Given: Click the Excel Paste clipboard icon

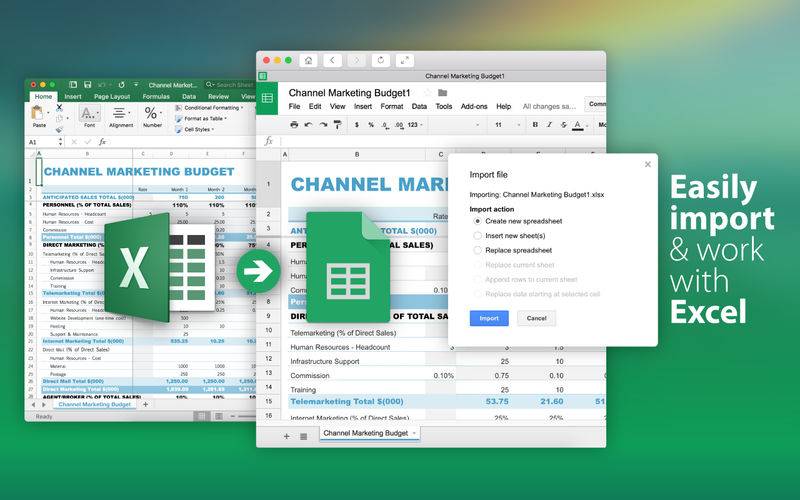Looking at the screenshot, I should (x=38, y=113).
